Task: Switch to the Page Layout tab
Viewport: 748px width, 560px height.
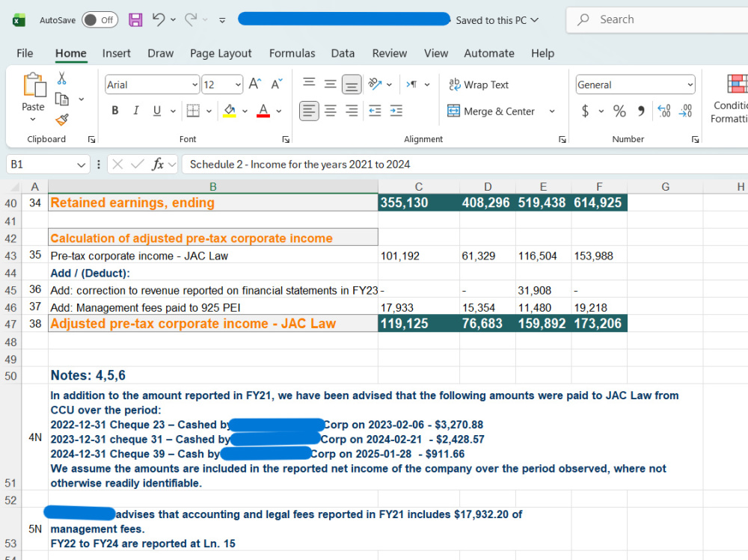Action: pyautogui.click(x=221, y=53)
